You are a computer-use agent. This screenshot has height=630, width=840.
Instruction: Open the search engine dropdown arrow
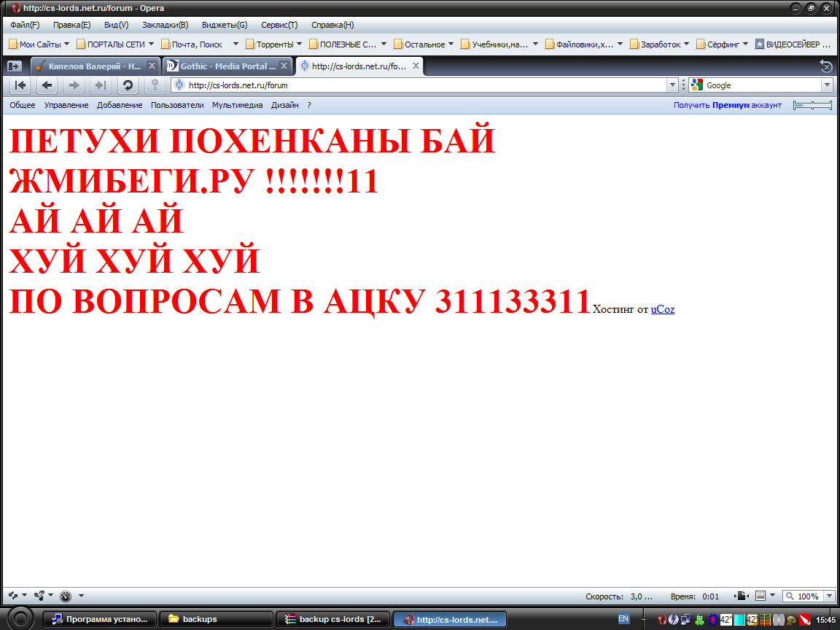(827, 85)
